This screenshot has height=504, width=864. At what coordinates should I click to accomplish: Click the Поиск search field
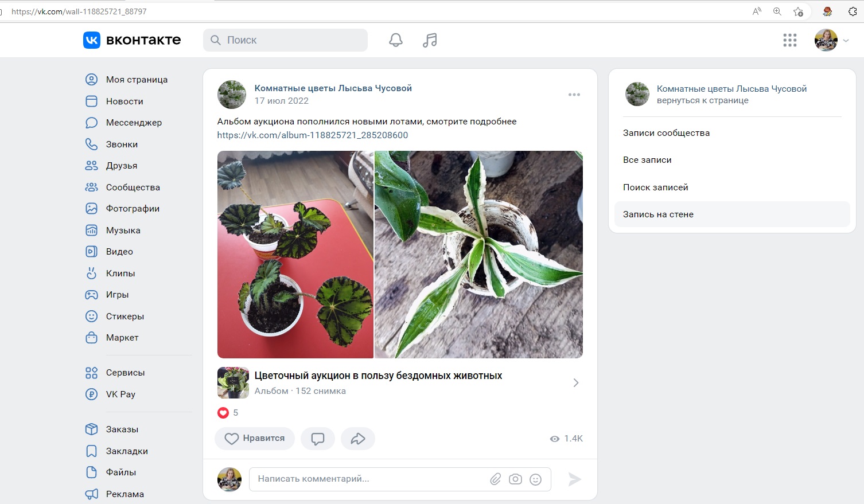(285, 40)
